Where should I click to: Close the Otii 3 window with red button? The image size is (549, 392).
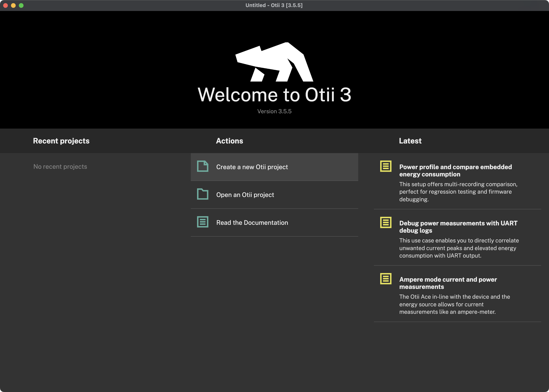[x=5, y=5]
